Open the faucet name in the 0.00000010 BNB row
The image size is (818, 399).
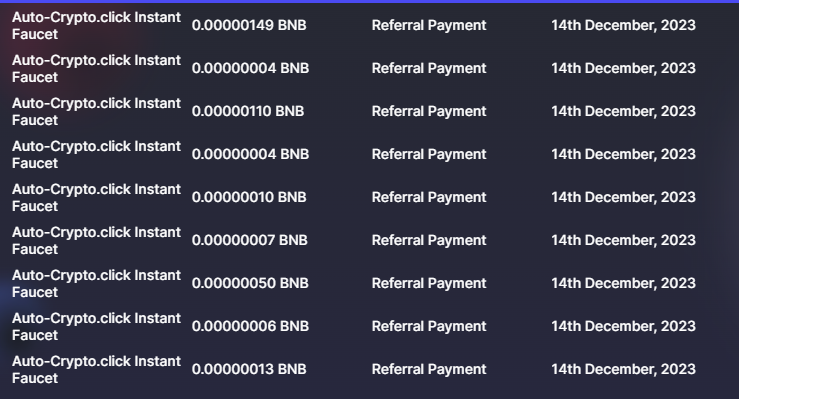97,198
